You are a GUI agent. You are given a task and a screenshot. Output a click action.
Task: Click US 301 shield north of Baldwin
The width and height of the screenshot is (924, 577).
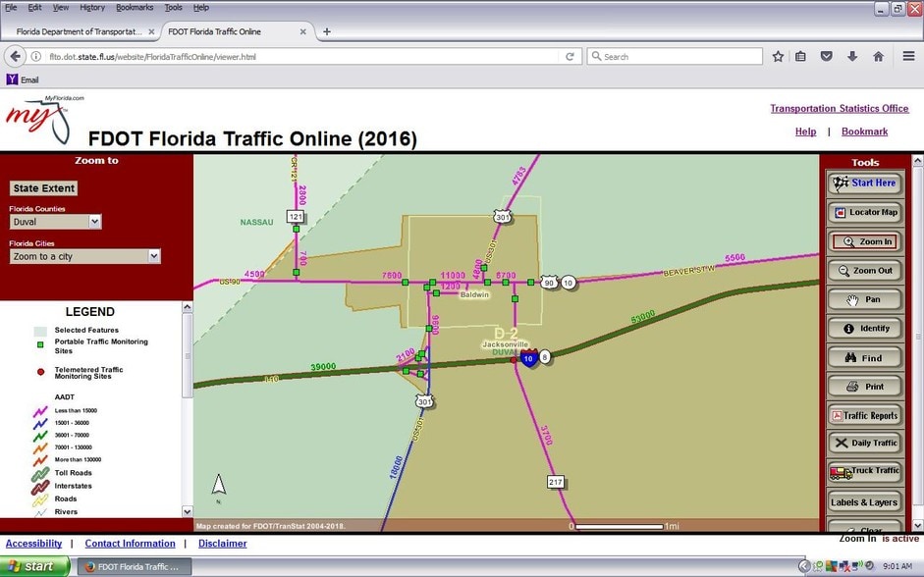(503, 217)
